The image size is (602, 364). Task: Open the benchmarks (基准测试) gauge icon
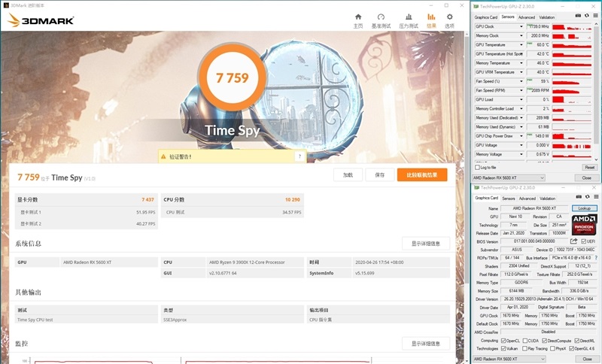pos(381,17)
